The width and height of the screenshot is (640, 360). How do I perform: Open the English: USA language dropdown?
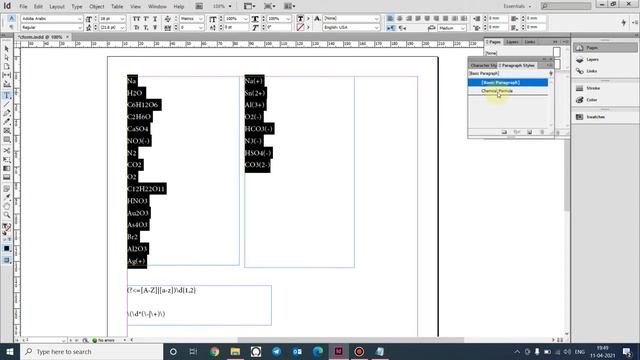point(376,27)
